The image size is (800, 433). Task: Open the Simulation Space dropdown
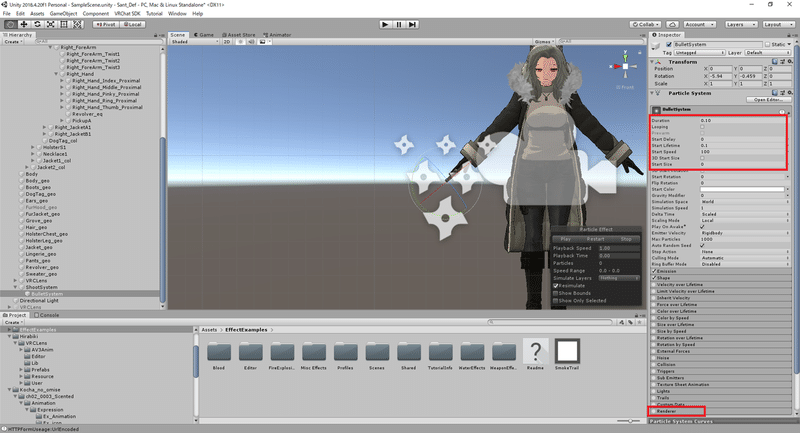point(745,201)
